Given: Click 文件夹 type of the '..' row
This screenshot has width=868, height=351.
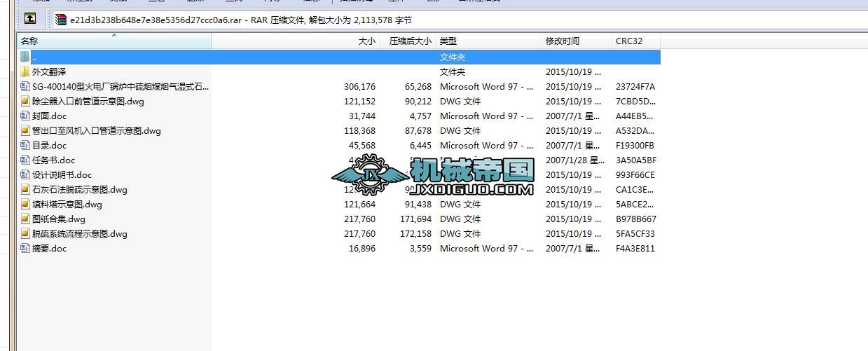Looking at the screenshot, I should pos(453,57).
